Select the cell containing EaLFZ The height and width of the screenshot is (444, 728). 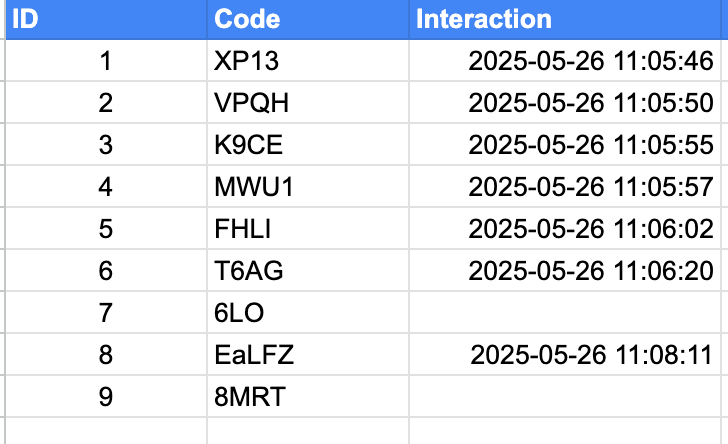(308, 354)
